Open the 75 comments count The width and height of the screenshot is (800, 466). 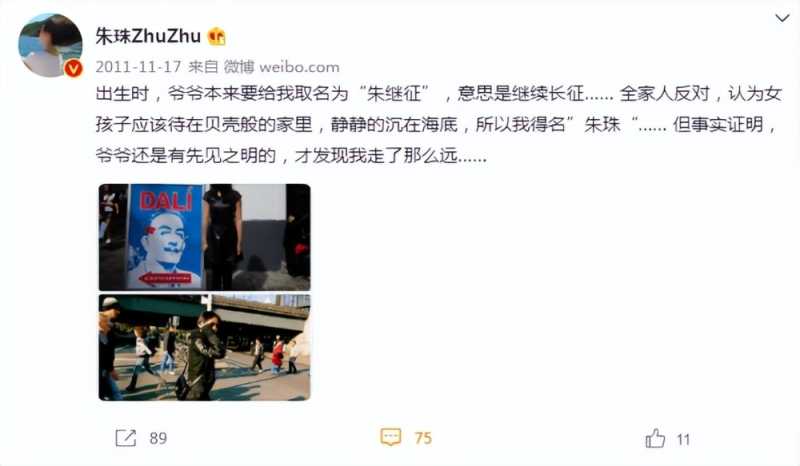click(423, 438)
